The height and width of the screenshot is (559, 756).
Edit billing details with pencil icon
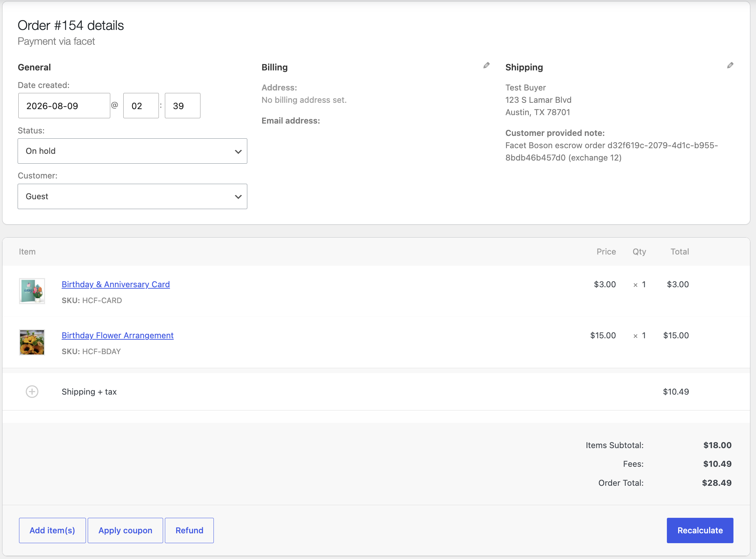[x=486, y=65]
